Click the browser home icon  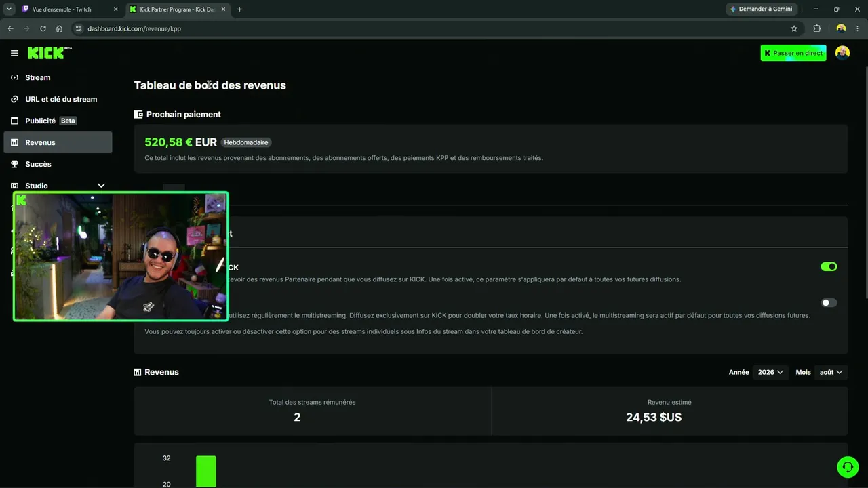click(60, 28)
